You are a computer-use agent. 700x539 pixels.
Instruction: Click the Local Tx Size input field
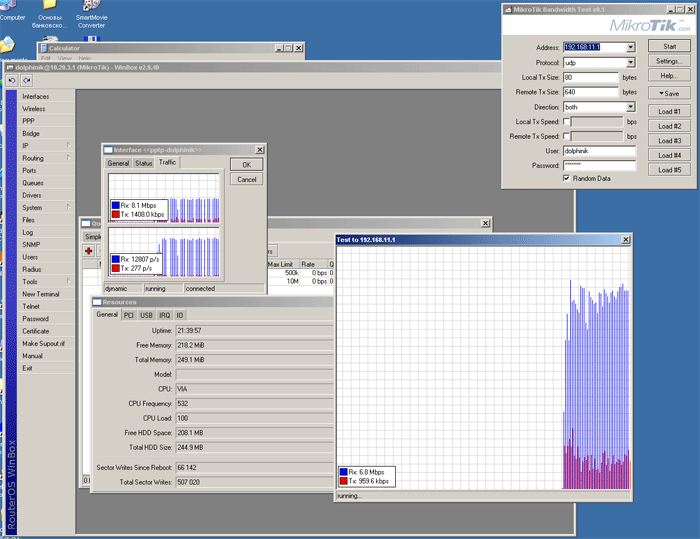pos(590,77)
